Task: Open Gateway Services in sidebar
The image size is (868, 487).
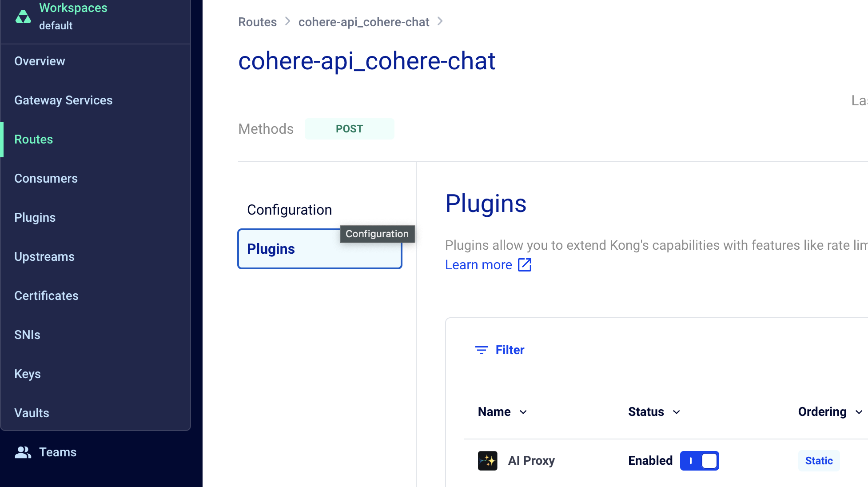Action: click(x=64, y=100)
